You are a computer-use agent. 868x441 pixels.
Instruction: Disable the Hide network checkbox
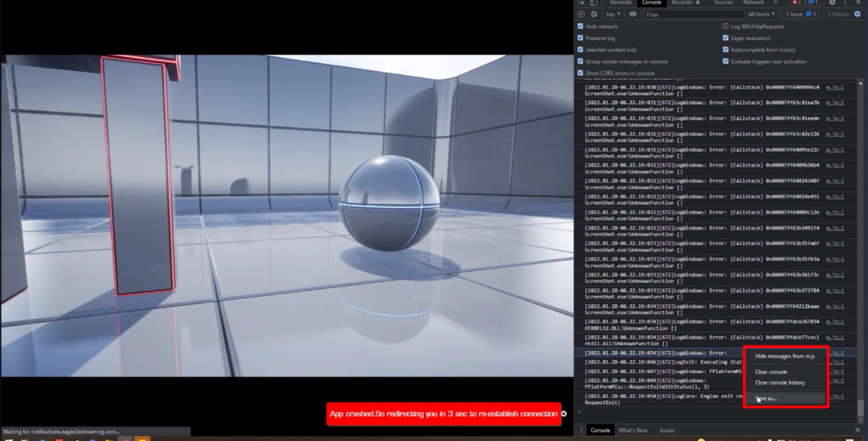pos(581,26)
